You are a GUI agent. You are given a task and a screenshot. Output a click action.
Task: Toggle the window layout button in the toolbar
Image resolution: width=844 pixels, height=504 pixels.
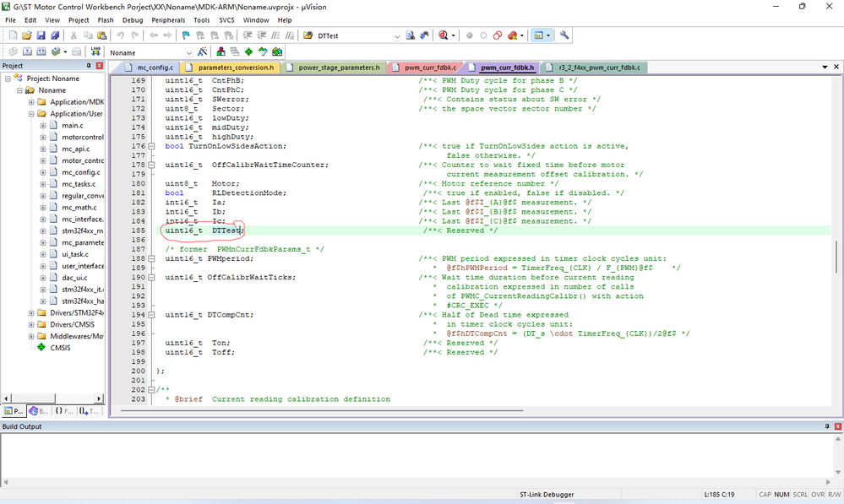click(x=537, y=35)
